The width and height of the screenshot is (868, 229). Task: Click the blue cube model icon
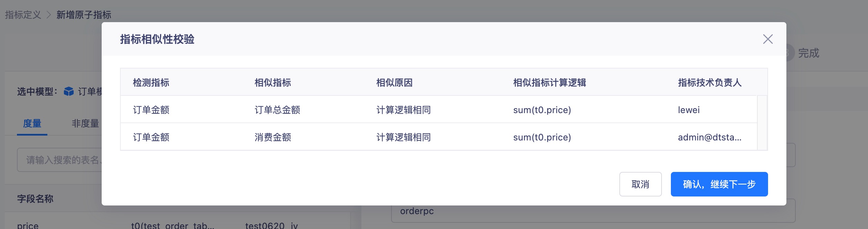click(69, 91)
